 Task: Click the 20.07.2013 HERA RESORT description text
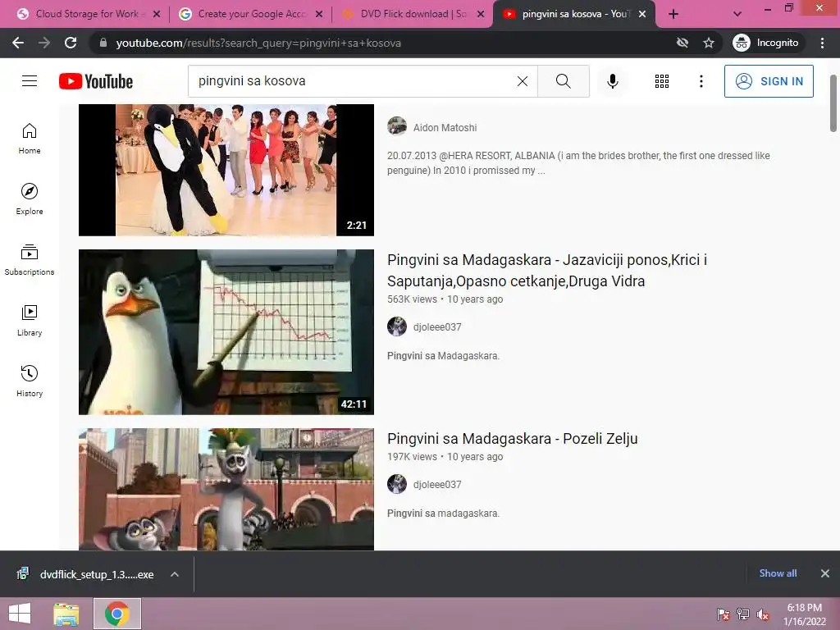[x=578, y=163]
